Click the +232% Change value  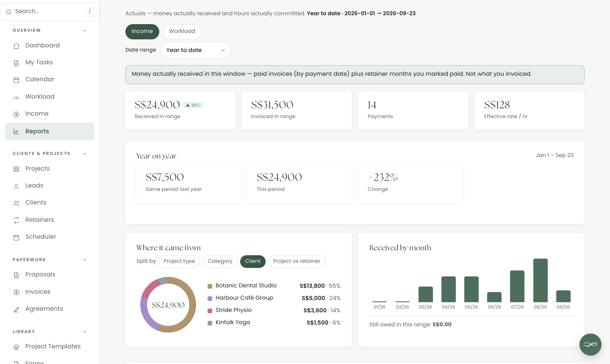click(x=383, y=177)
